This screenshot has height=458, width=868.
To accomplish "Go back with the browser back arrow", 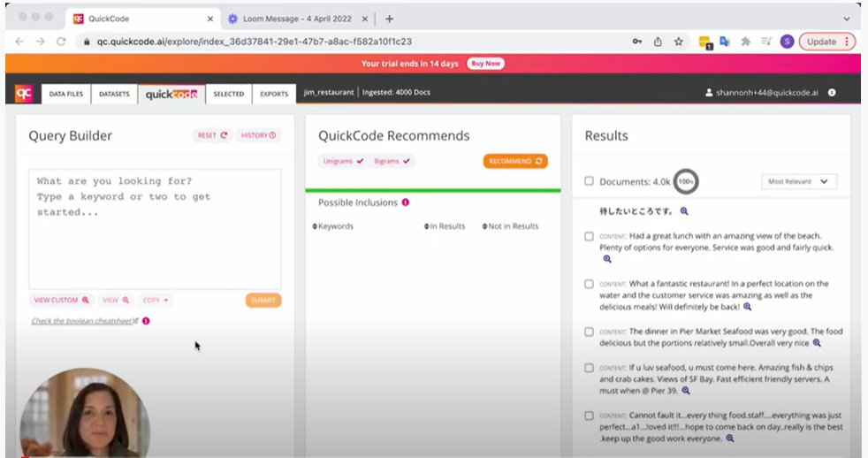I will click(x=19, y=42).
